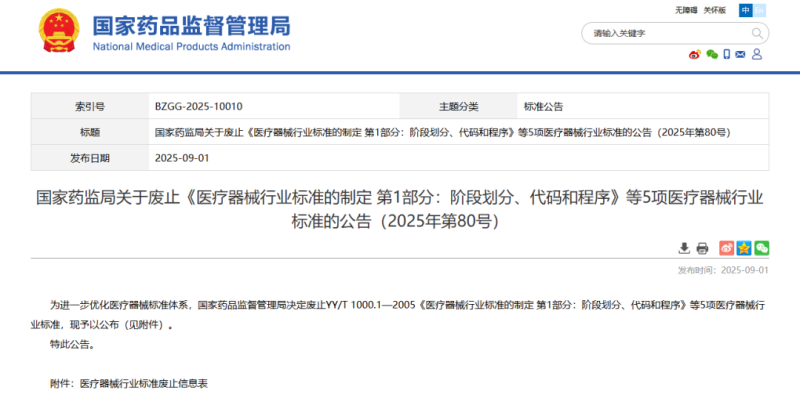Image resolution: width=800 pixels, height=409 pixels.
Task: Open the official WeChat icon in header
Action: click(x=712, y=55)
